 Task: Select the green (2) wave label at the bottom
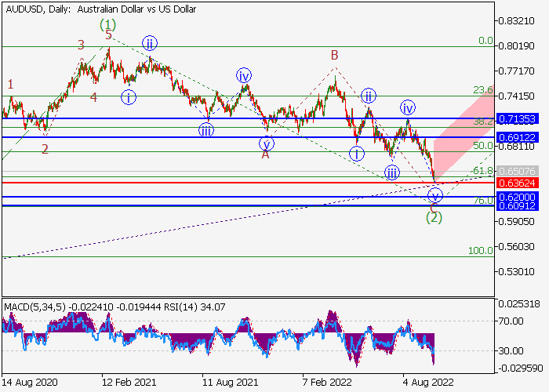[434, 217]
